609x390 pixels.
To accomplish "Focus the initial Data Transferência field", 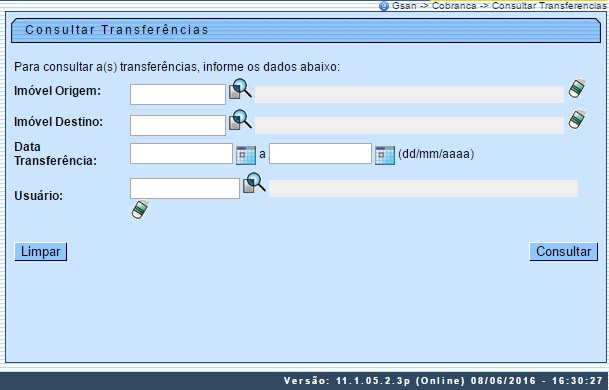I will pos(181,153).
